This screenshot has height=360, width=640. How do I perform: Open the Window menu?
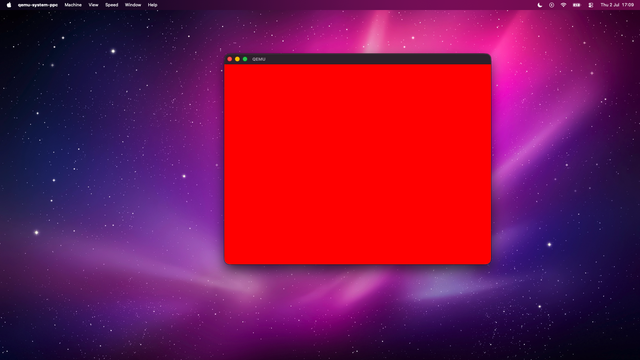tap(133, 5)
